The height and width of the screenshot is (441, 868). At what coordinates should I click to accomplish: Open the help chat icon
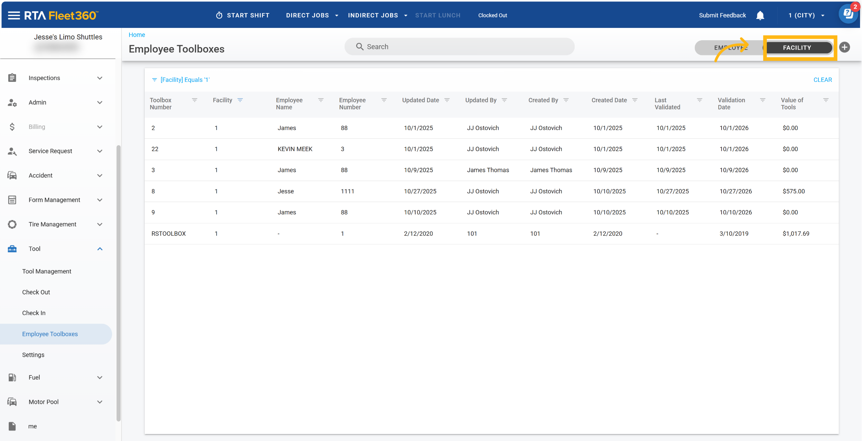coord(848,14)
